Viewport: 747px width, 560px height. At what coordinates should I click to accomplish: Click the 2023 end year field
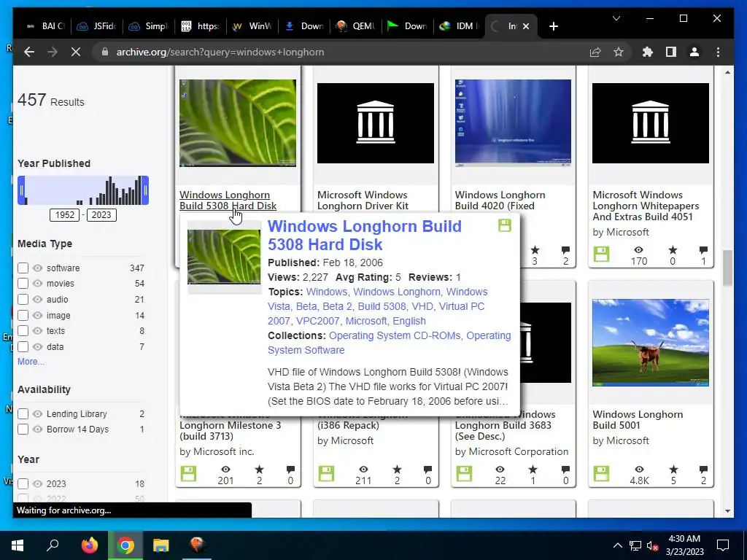coord(101,215)
